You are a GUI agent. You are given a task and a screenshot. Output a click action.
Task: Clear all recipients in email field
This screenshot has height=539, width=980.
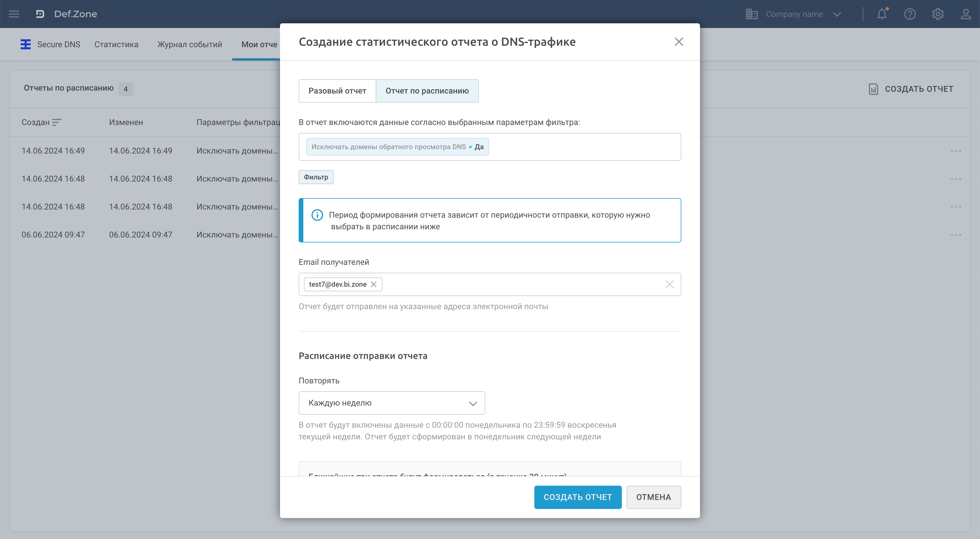pyautogui.click(x=669, y=284)
